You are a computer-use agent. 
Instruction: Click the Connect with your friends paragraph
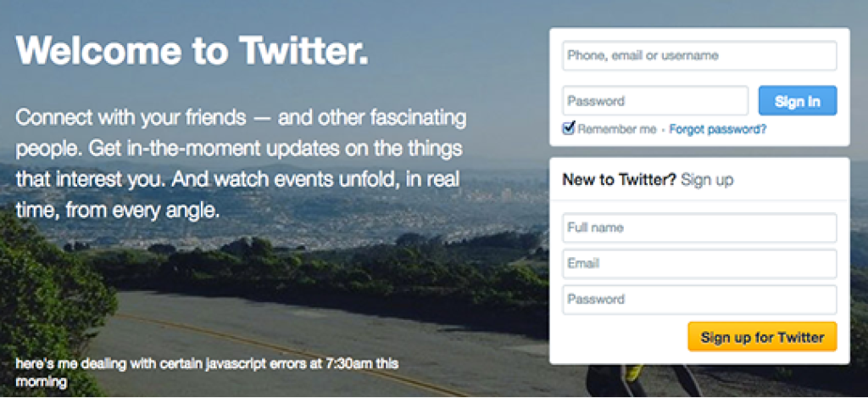pyautogui.click(x=241, y=164)
